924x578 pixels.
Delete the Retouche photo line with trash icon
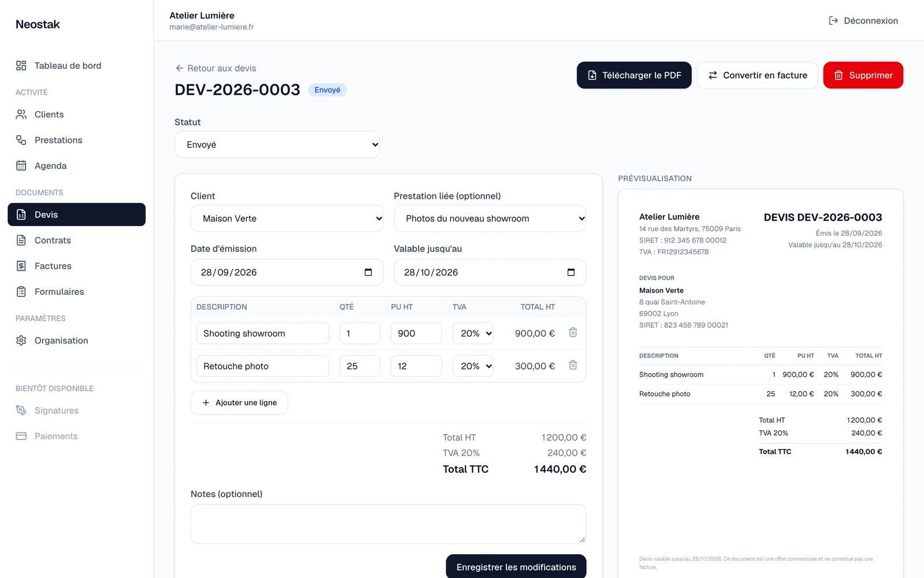[x=573, y=365]
